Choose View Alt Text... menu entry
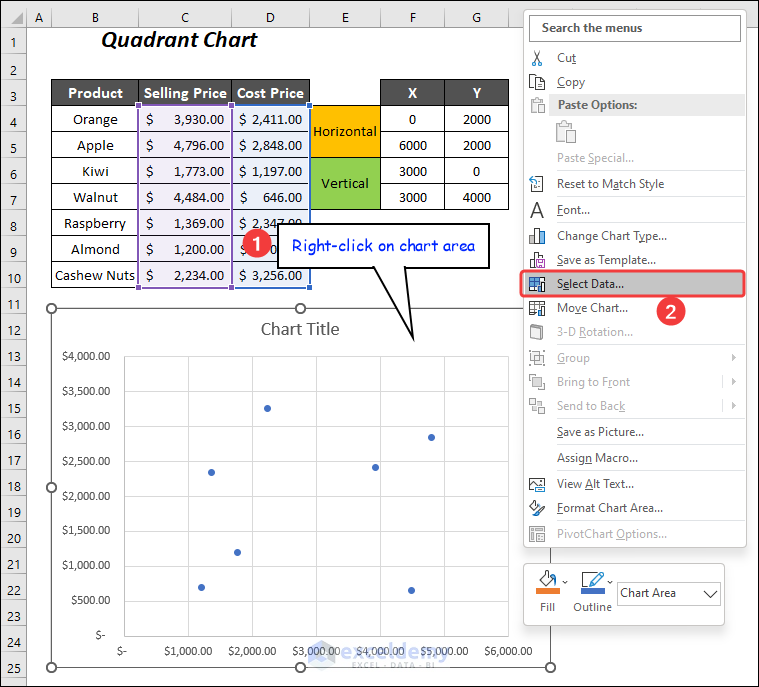 click(635, 484)
